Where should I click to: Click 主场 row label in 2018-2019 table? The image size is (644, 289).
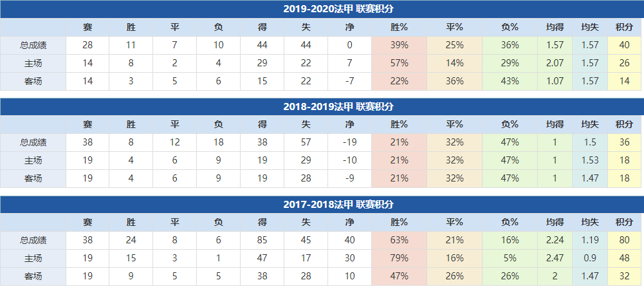pos(33,160)
